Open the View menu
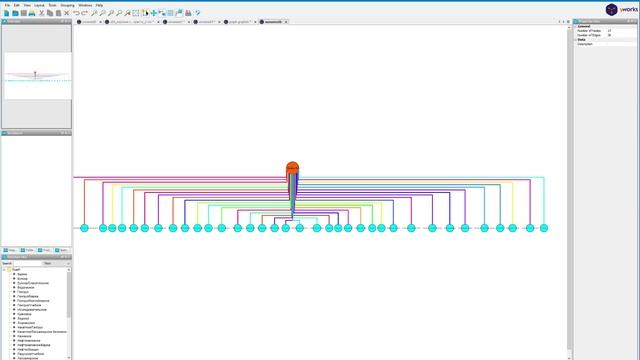The image size is (640, 360). coord(27,5)
